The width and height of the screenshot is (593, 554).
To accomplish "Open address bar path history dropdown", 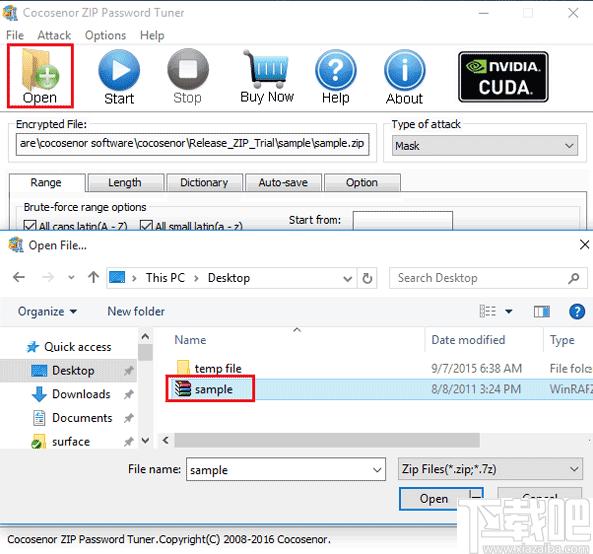I will (x=347, y=279).
